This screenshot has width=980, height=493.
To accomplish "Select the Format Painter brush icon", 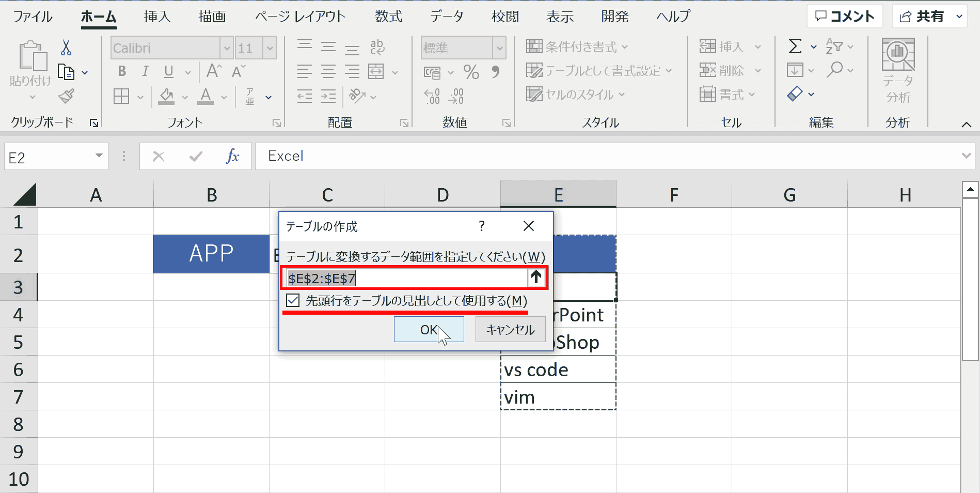I will (66, 96).
